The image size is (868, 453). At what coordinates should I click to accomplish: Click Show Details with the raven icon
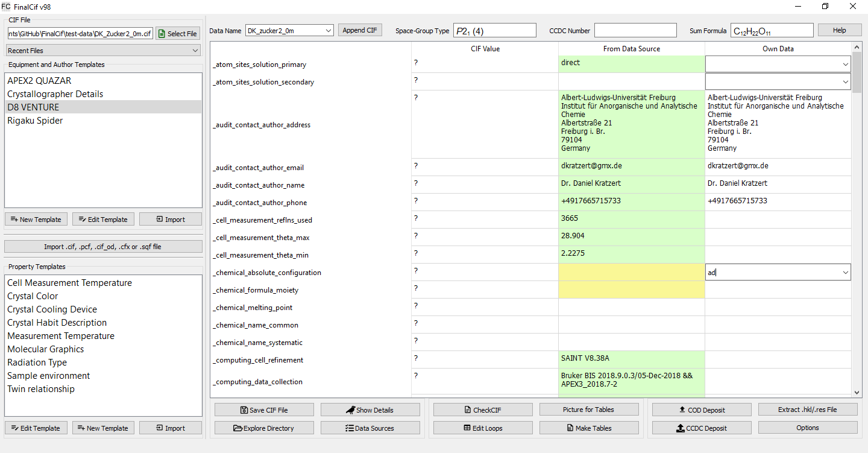370,410
